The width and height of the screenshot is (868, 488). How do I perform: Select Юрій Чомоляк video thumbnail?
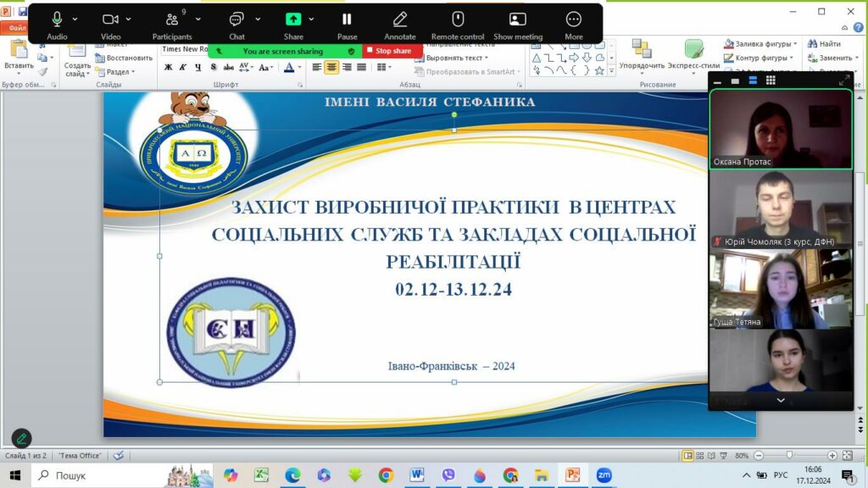pyautogui.click(x=780, y=209)
